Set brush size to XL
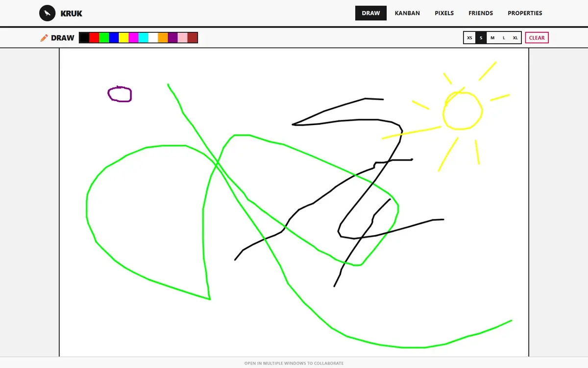The height and width of the screenshot is (368, 588). [x=515, y=38]
